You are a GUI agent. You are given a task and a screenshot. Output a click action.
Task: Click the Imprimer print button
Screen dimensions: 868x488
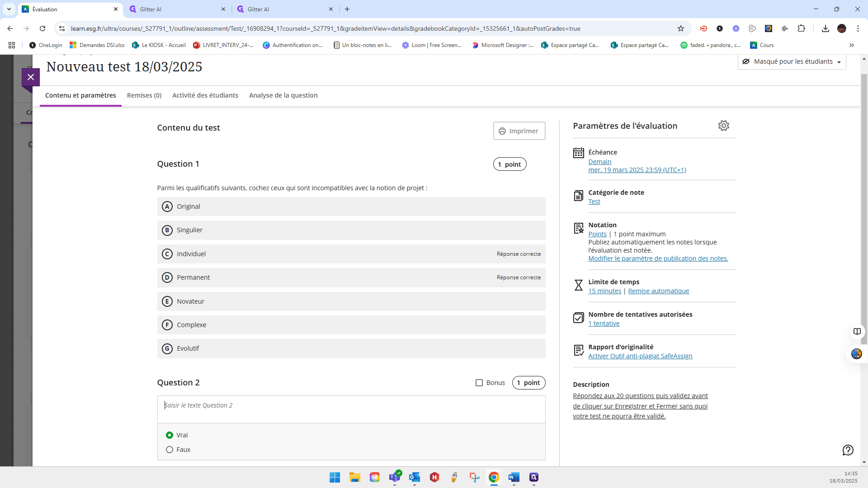[x=519, y=131]
